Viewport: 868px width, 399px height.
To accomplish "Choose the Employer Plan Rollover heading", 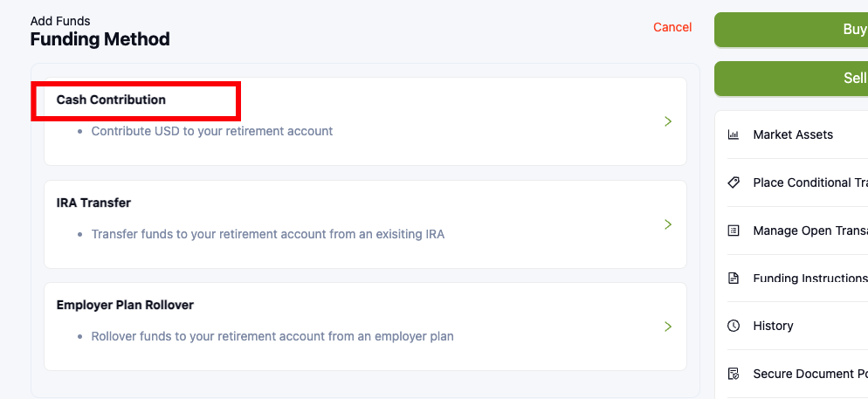I will point(125,305).
